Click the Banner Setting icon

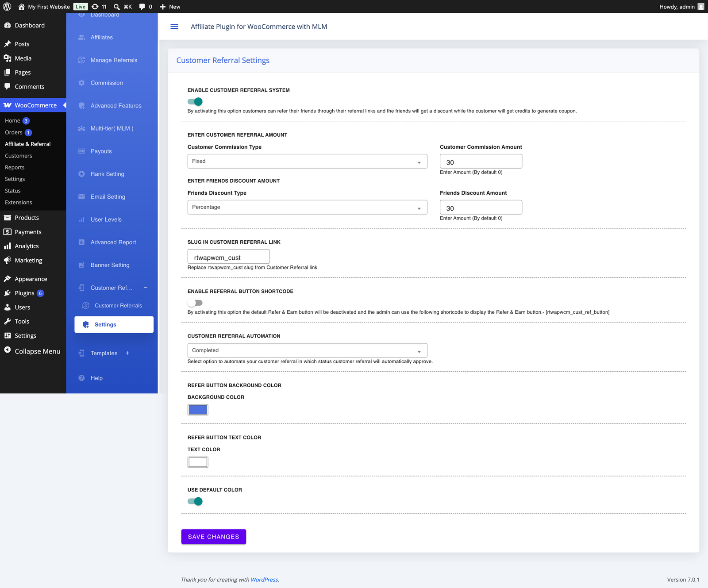[81, 265]
